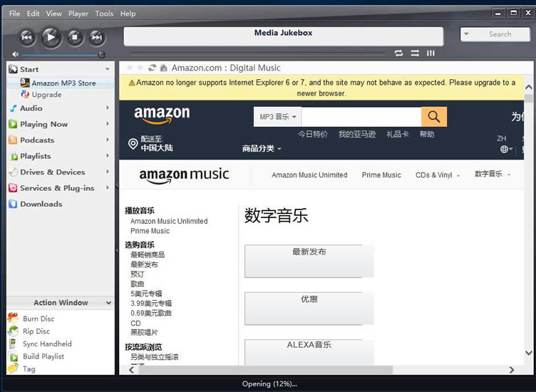The width and height of the screenshot is (536, 392).
Task: Click the Burn Disc action icon
Action: point(13,318)
